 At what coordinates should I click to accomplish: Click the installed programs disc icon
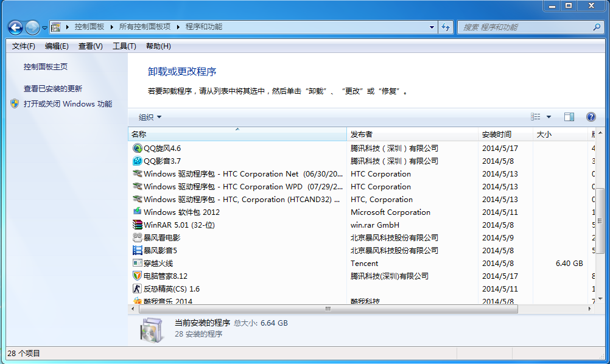click(151, 330)
